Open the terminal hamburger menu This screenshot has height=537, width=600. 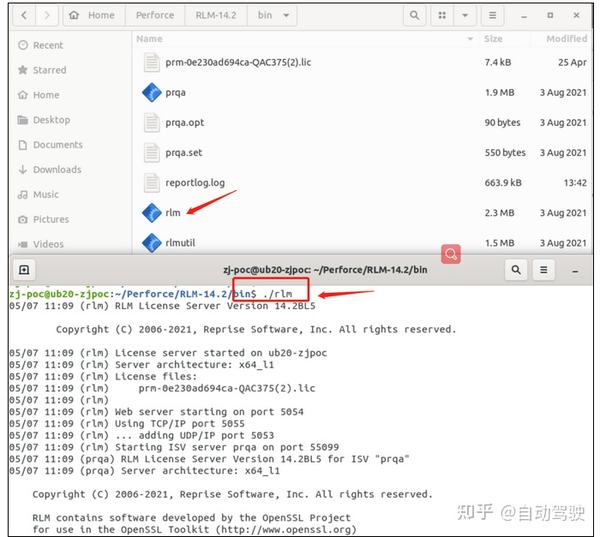click(543, 270)
